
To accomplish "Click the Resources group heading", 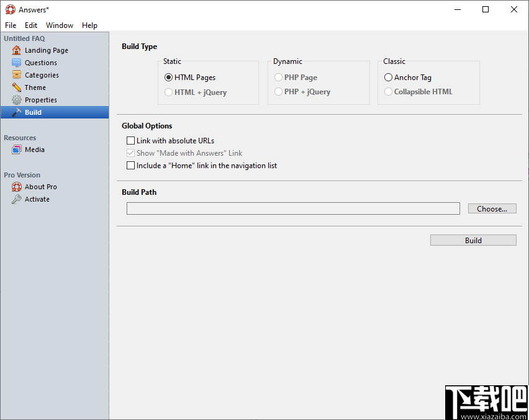I will point(20,138).
